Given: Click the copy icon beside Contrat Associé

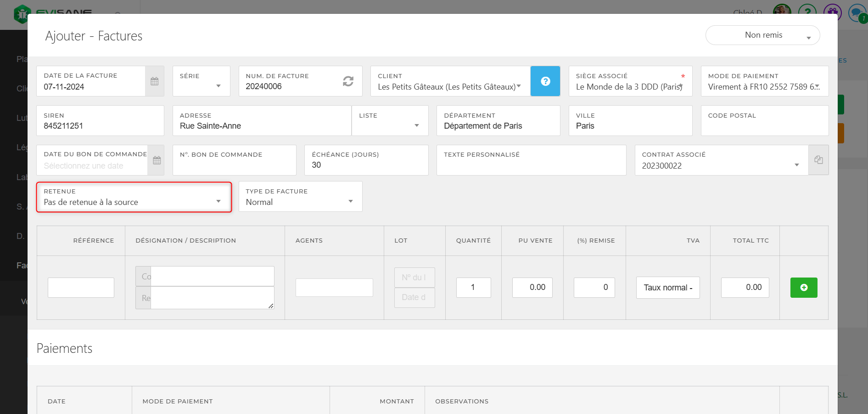Looking at the screenshot, I should coord(818,160).
